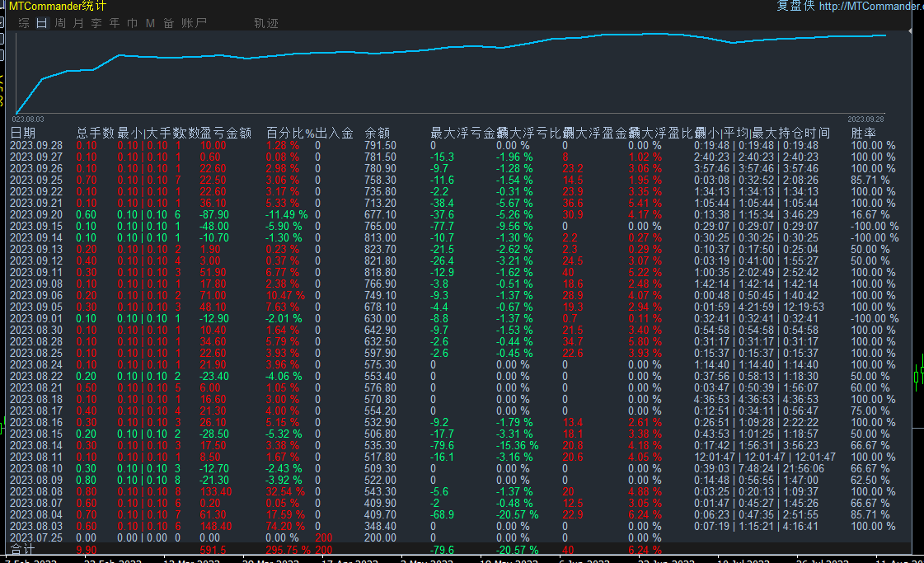Click the total percentage 295.75 %
Screen dimensions: 924x563
(x=288, y=550)
